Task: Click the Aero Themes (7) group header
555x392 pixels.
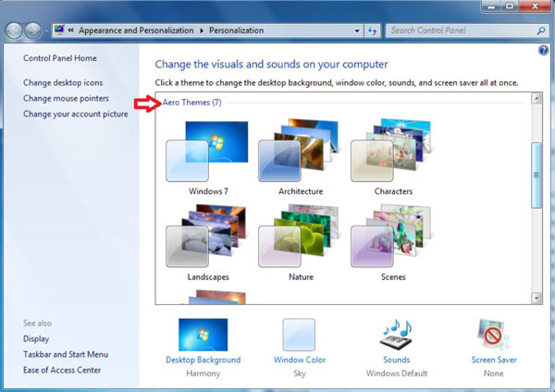Action: [191, 103]
